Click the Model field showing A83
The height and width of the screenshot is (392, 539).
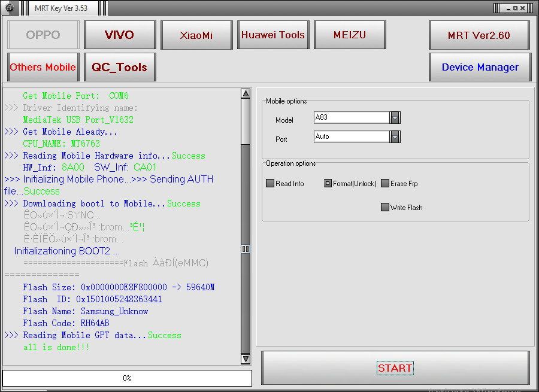(352, 117)
